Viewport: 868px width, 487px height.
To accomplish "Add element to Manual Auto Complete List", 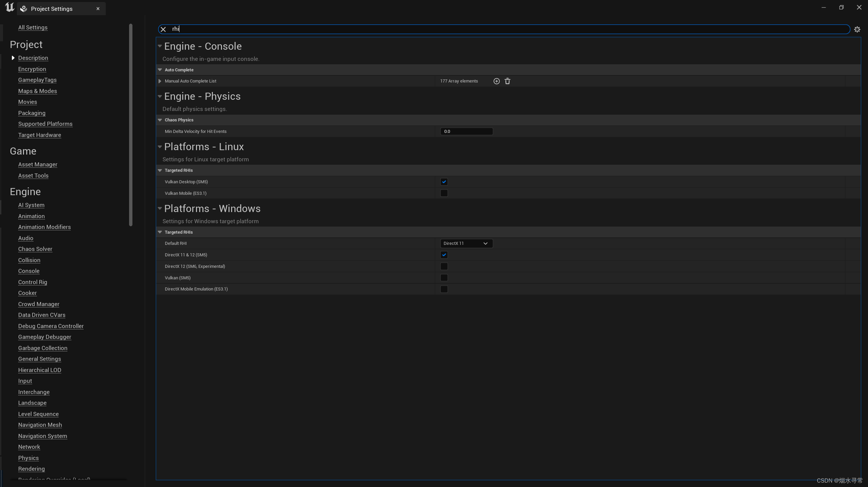I will [496, 81].
